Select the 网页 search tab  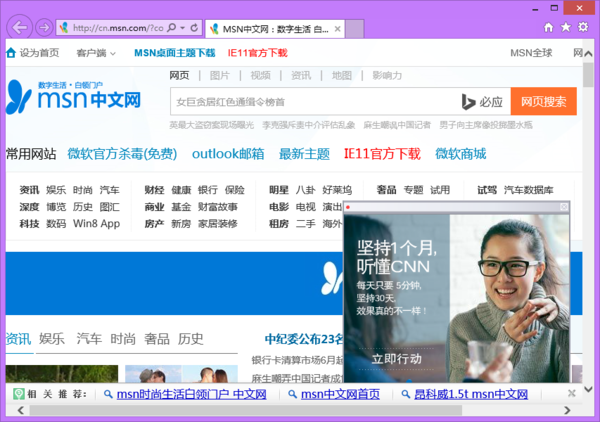(x=179, y=75)
